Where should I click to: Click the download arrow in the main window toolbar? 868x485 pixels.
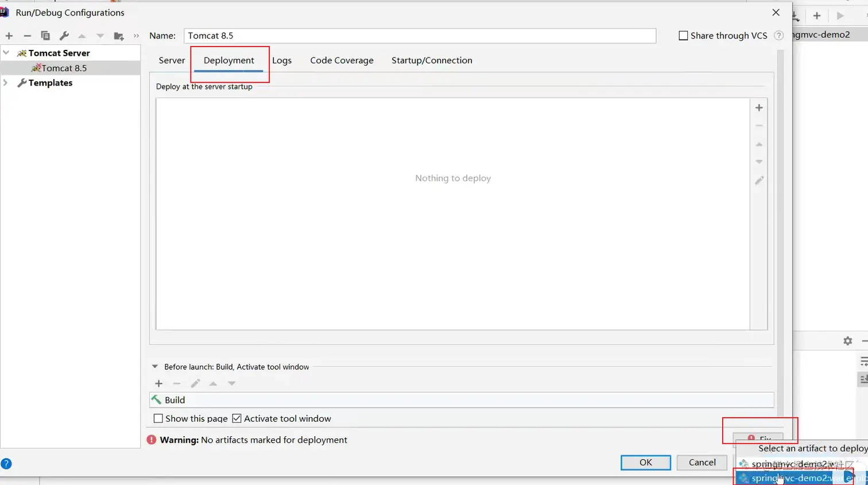(x=796, y=15)
